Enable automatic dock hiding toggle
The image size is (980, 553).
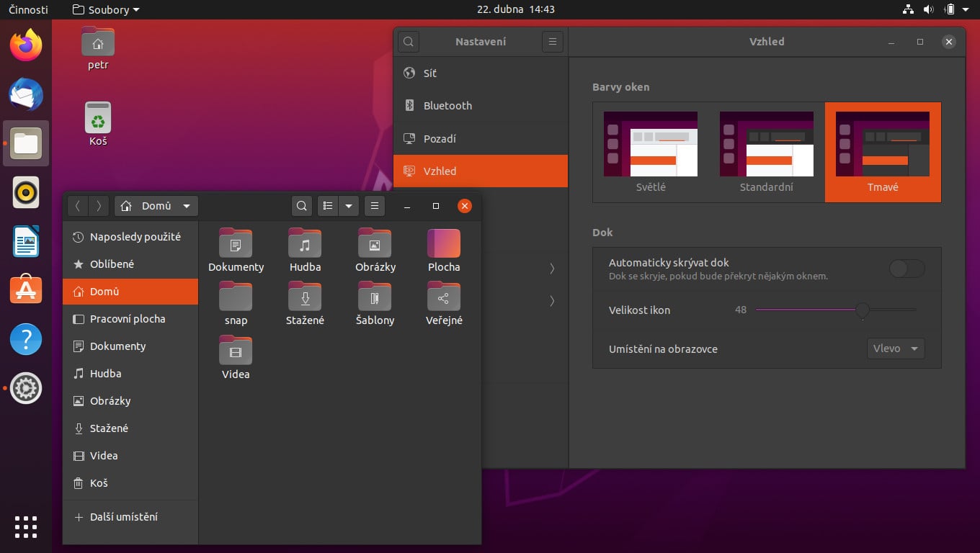point(906,268)
